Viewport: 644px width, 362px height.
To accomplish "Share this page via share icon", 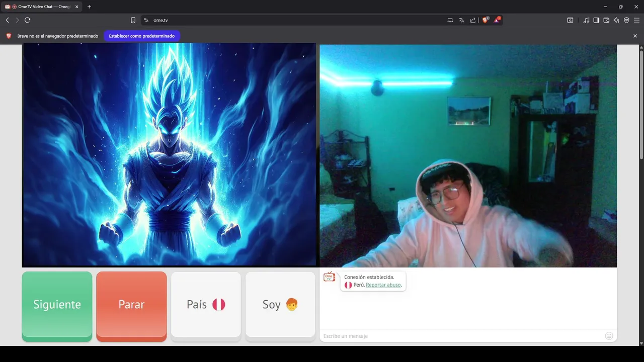I will pyautogui.click(x=473, y=20).
